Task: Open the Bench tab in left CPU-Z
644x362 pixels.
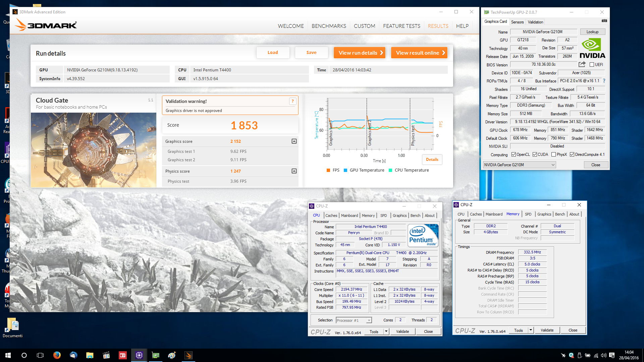Action: (415, 216)
